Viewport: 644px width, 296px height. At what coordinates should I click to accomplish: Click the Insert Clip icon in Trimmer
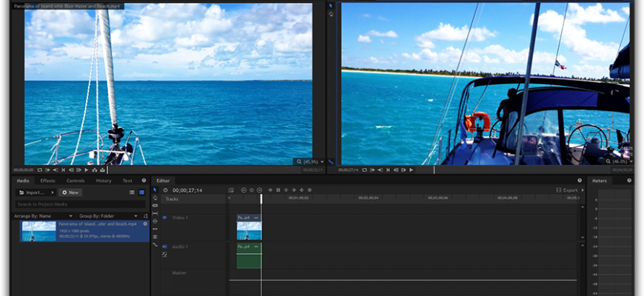pos(94,170)
